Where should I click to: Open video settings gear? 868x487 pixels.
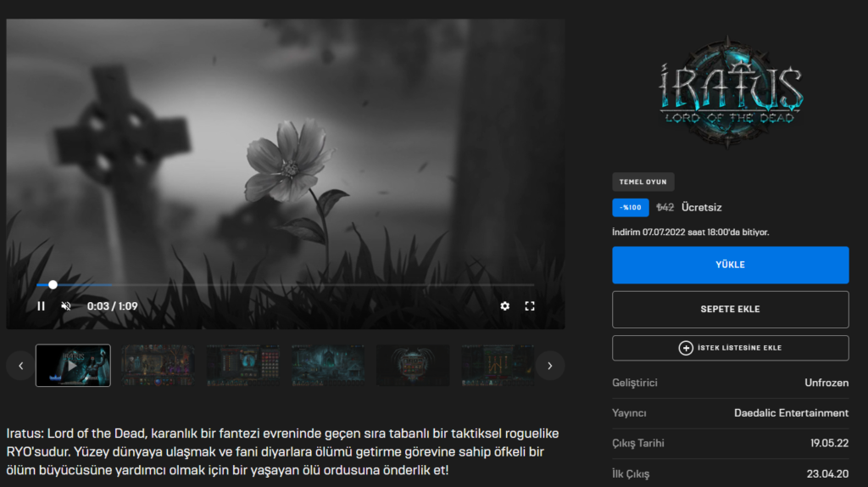point(505,305)
